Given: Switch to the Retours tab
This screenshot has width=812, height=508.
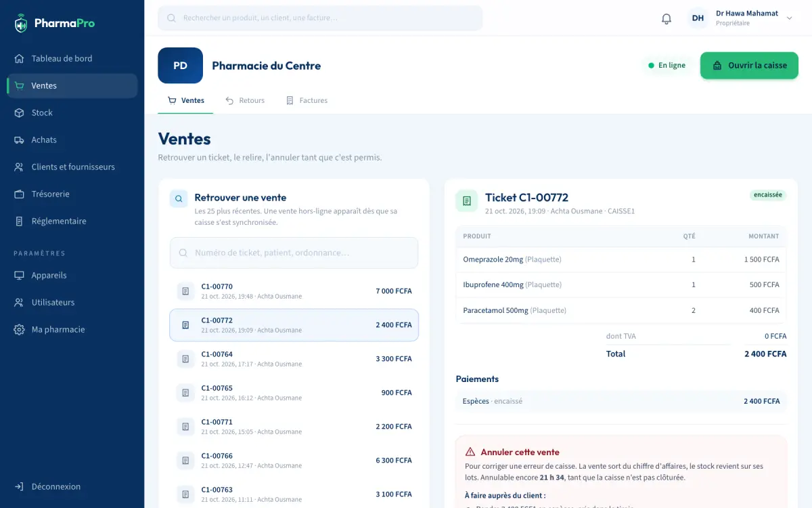Looking at the screenshot, I should [245, 100].
